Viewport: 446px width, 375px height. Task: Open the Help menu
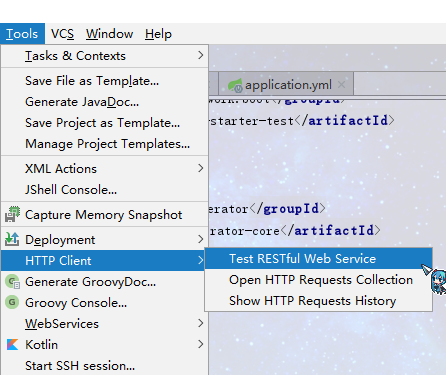point(158,34)
